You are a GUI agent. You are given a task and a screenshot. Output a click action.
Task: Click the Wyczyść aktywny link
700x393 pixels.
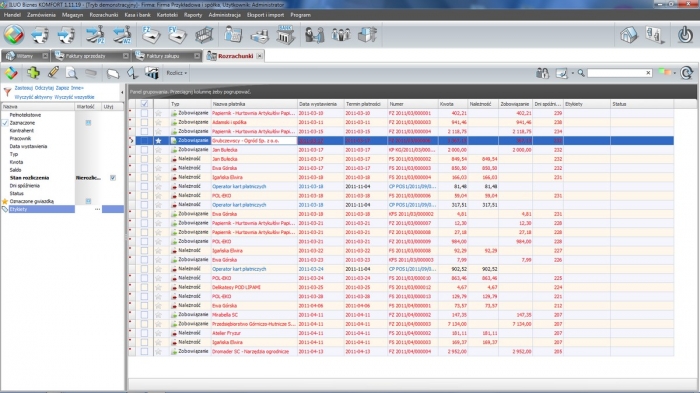(33, 97)
